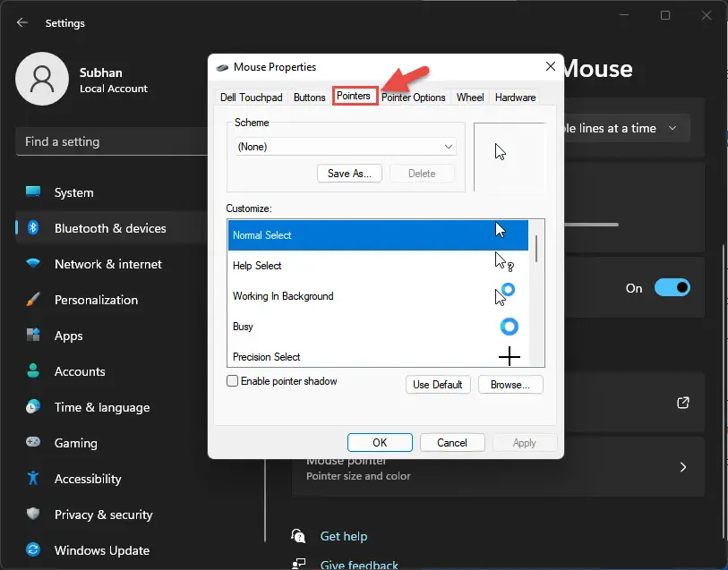Image resolution: width=728 pixels, height=570 pixels.
Task: Click Cancel in Mouse Properties
Action: [452, 442]
